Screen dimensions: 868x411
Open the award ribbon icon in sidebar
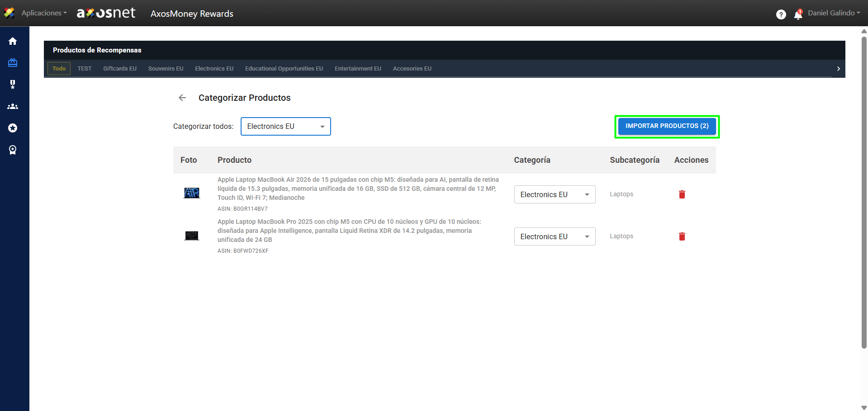pos(13,150)
